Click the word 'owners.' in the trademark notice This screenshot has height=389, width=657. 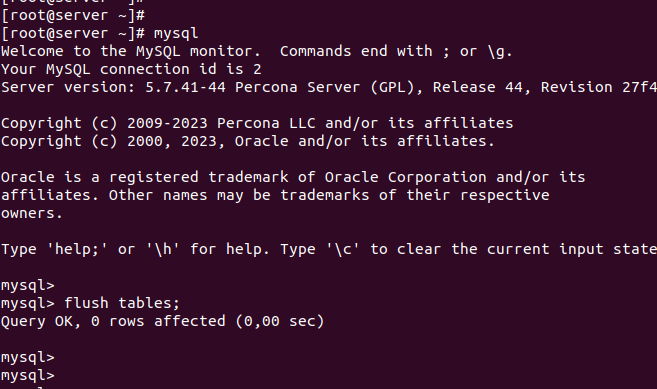pos(32,213)
